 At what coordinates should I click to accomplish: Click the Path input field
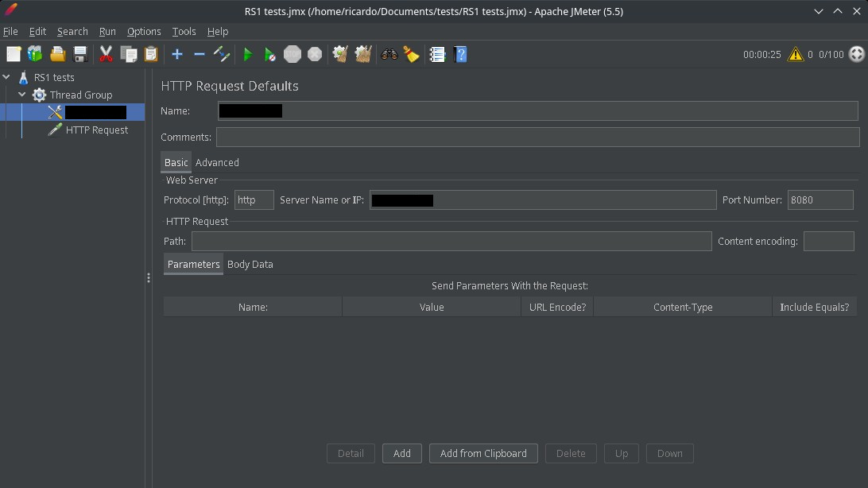click(x=451, y=242)
